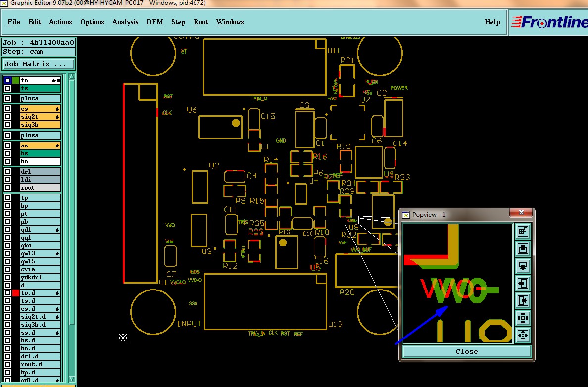588x387 pixels.
Task: Click the grid icon on layer to row
Action: [59, 80]
